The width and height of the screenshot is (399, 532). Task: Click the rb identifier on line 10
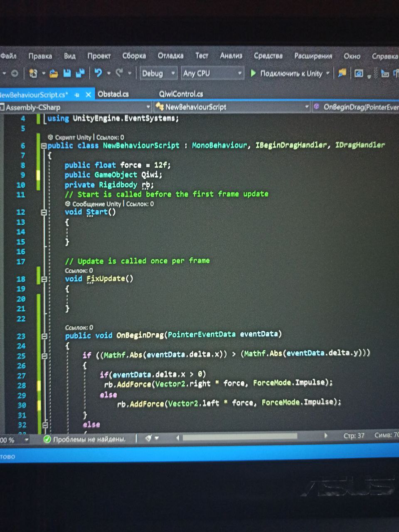146,185
